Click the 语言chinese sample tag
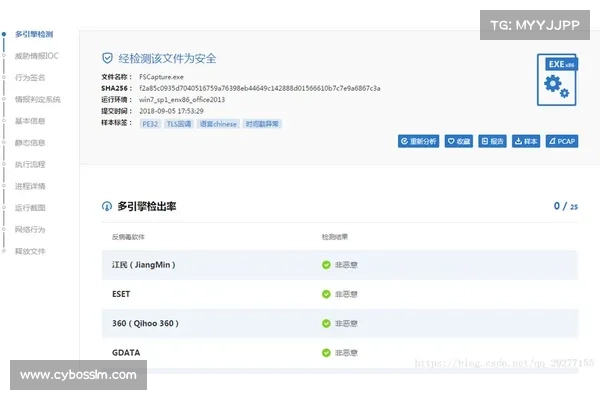This screenshot has height=400, width=600. coord(218,124)
